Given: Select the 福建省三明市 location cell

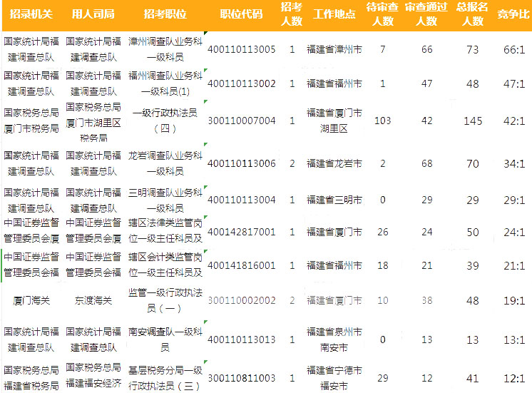Looking at the screenshot, I should pyautogui.click(x=334, y=200).
